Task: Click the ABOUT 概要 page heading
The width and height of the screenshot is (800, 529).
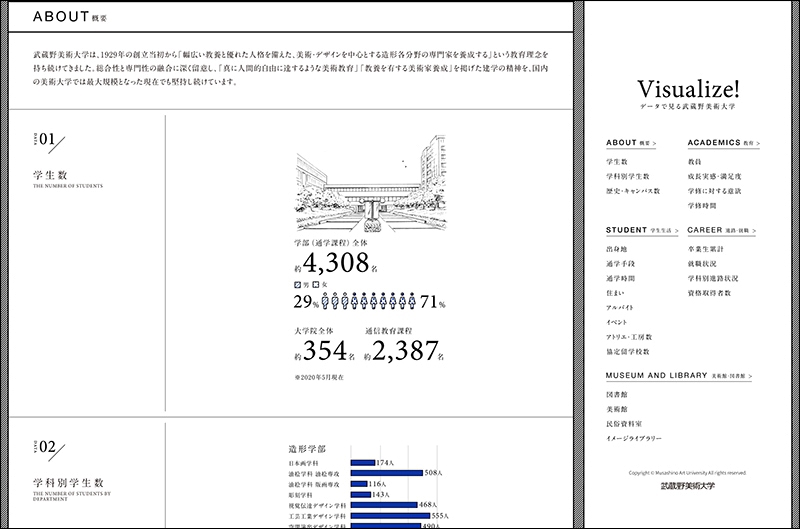Action: pyautogui.click(x=70, y=17)
